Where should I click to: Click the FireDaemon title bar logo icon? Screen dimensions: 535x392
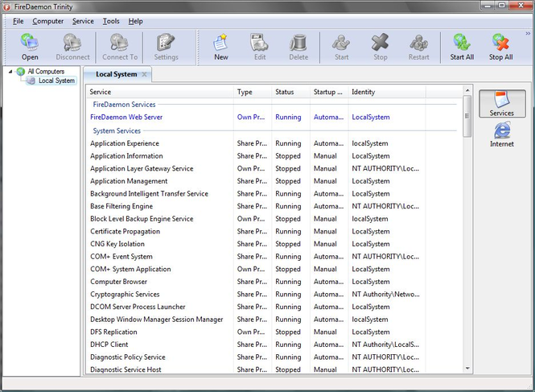pyautogui.click(x=6, y=6)
